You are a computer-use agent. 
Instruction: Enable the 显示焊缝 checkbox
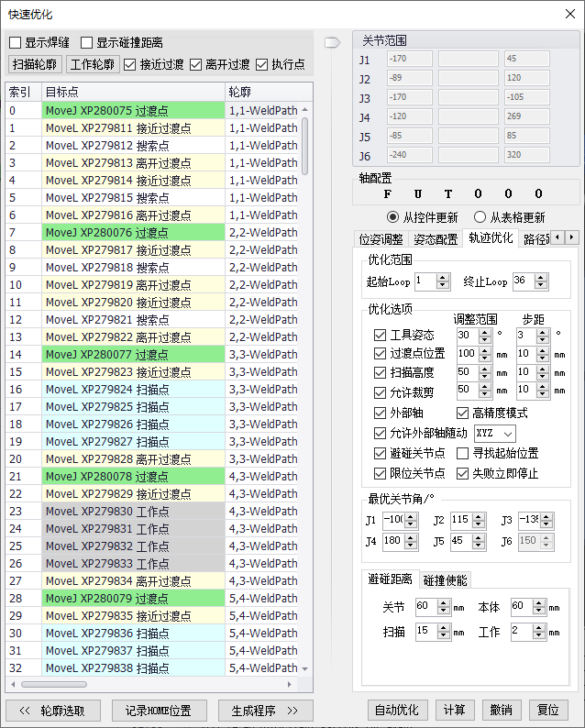click(16, 42)
